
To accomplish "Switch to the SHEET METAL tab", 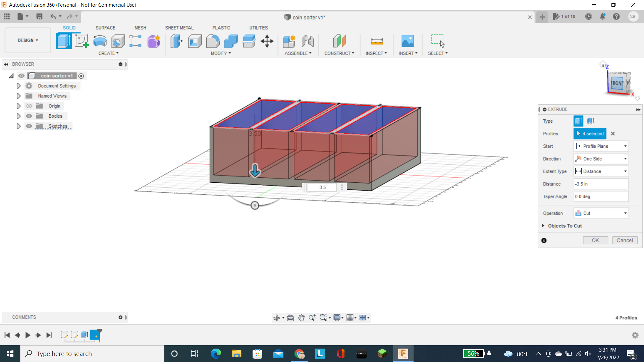I will [179, 27].
